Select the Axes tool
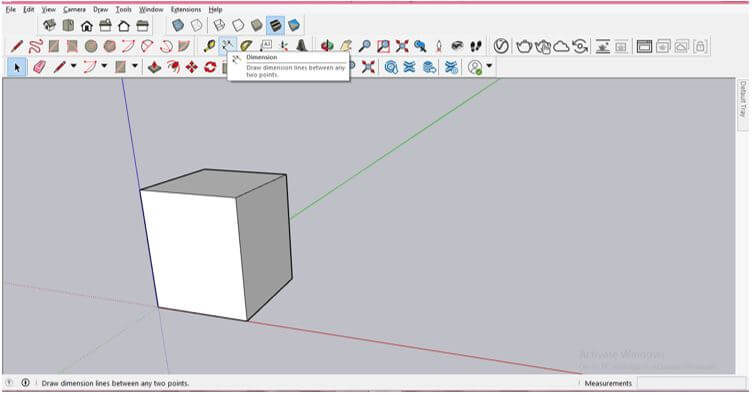The height and width of the screenshot is (394, 753). tap(284, 46)
